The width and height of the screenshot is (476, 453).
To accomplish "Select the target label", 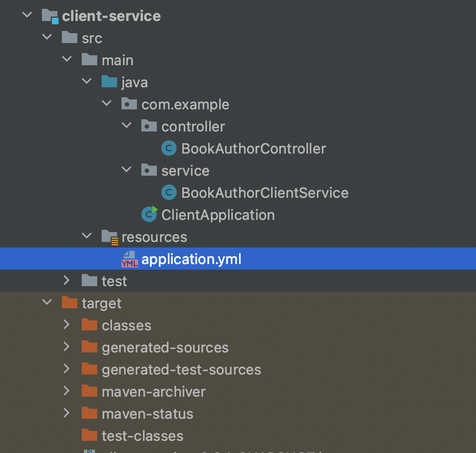I will pyautogui.click(x=102, y=304).
